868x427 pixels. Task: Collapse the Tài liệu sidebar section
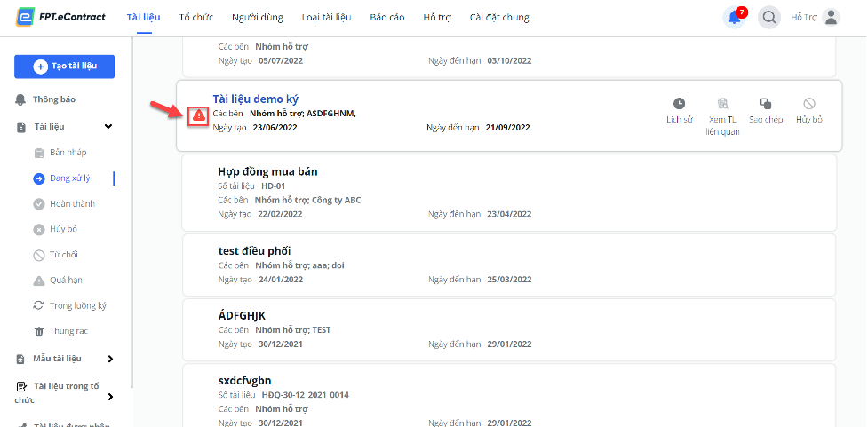click(x=108, y=127)
